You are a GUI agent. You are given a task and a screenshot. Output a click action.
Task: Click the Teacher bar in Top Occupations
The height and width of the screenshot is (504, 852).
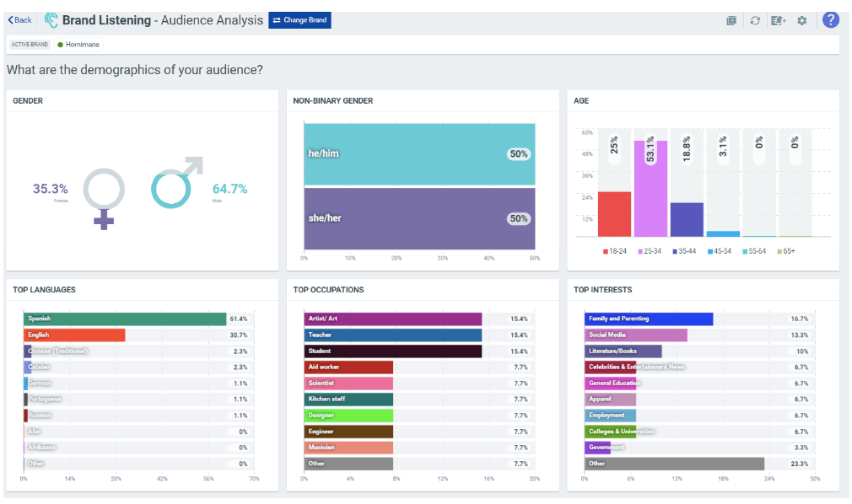(x=392, y=335)
